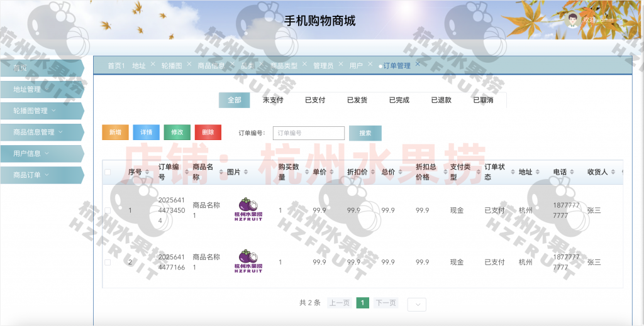Sort by 订单状态 column arrows
The height and width of the screenshot is (326, 644).
[x=513, y=172]
